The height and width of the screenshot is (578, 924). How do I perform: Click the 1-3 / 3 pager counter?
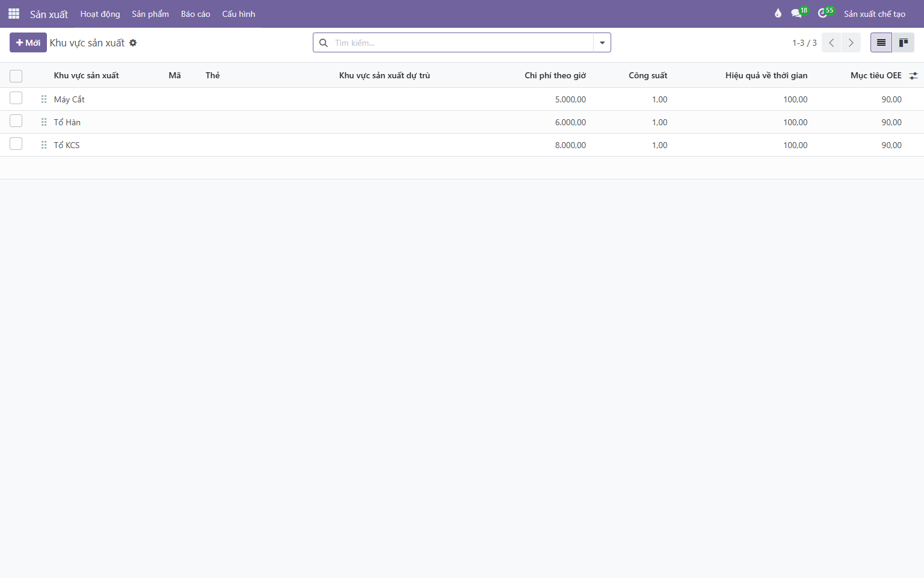click(804, 43)
